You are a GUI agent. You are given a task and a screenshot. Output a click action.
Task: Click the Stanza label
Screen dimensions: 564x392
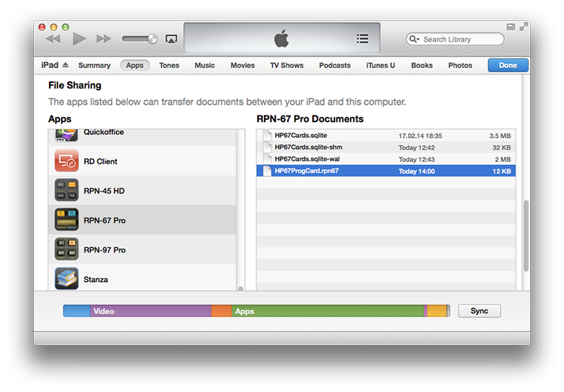click(96, 280)
